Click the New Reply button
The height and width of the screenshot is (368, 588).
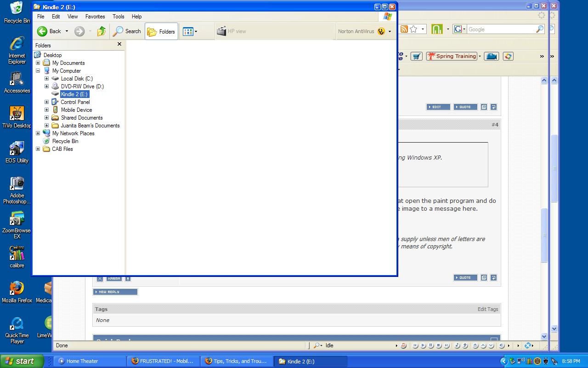115,292
